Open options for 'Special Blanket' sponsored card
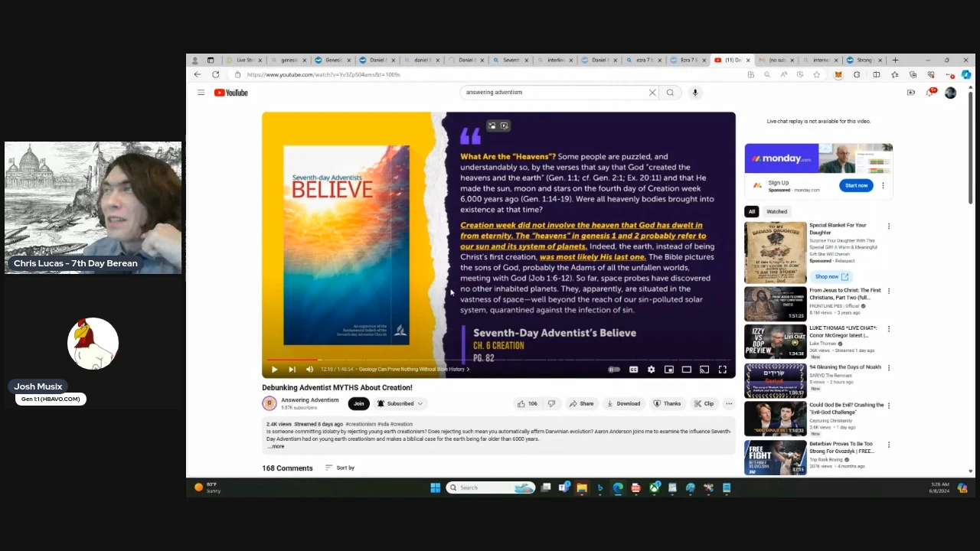The image size is (980, 551). click(x=889, y=227)
